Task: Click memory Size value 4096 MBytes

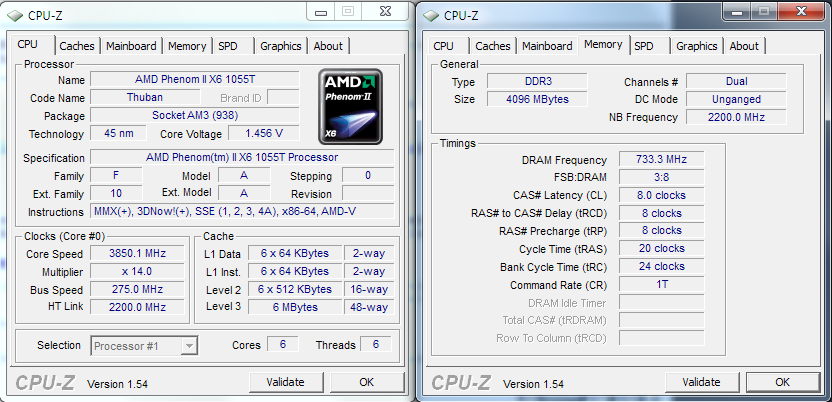Action: pos(537,99)
